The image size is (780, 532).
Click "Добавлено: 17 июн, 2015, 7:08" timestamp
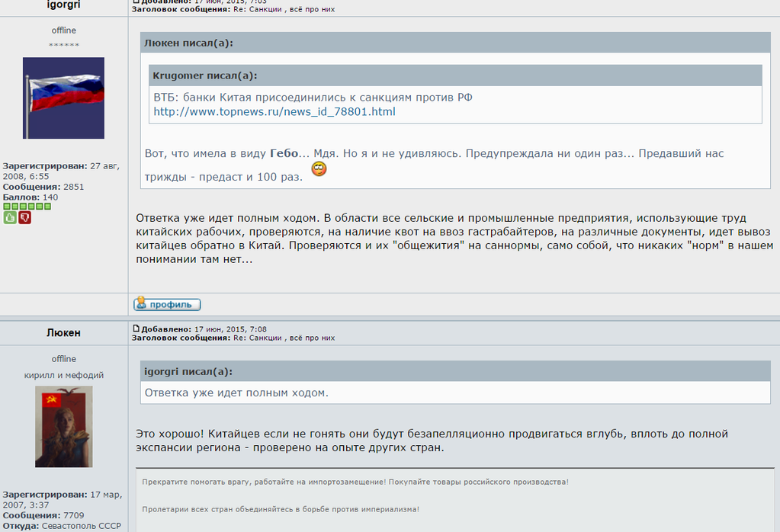coord(204,329)
